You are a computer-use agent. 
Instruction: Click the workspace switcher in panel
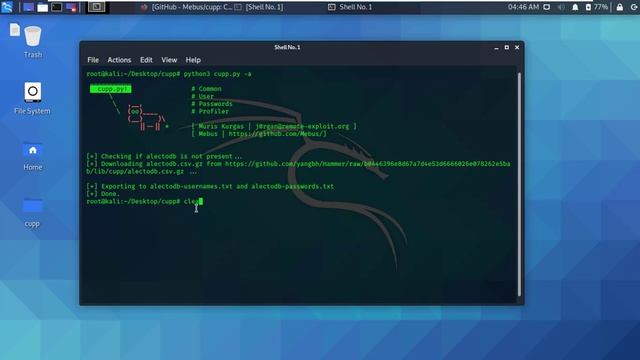point(96,7)
